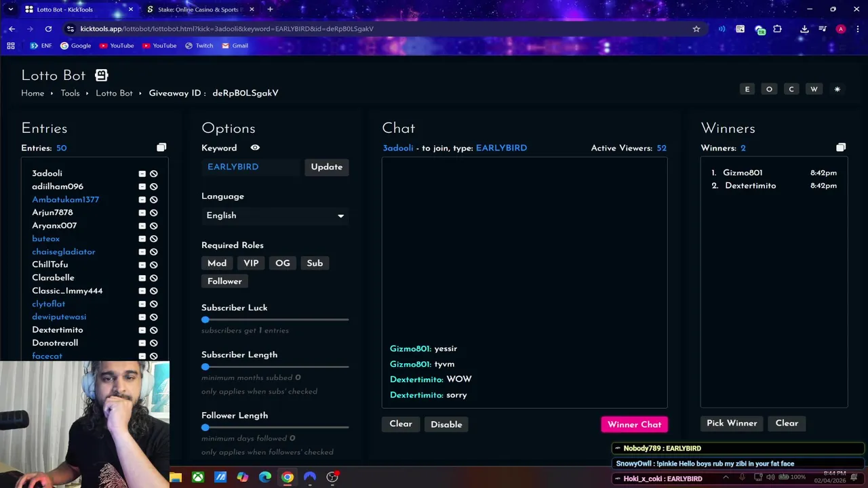Switch to the Stake Online Casino tab

tap(199, 9)
